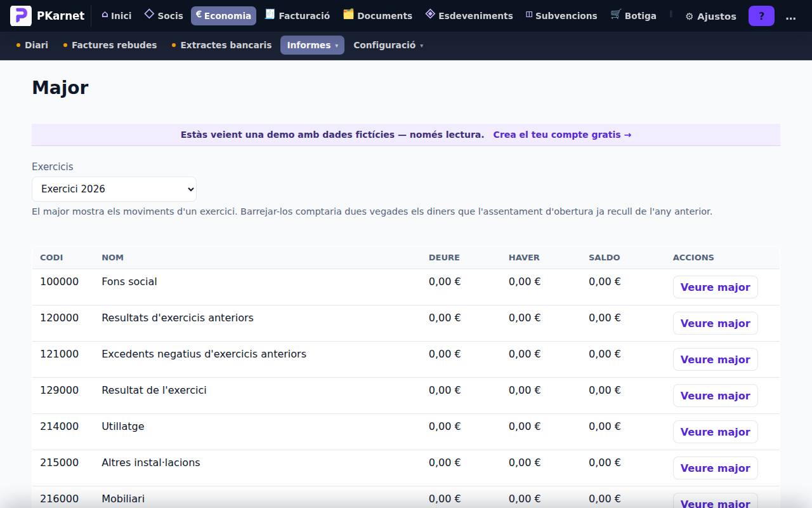Open the Diari submenu item
Image resolution: width=812 pixels, height=508 pixels.
[x=32, y=45]
